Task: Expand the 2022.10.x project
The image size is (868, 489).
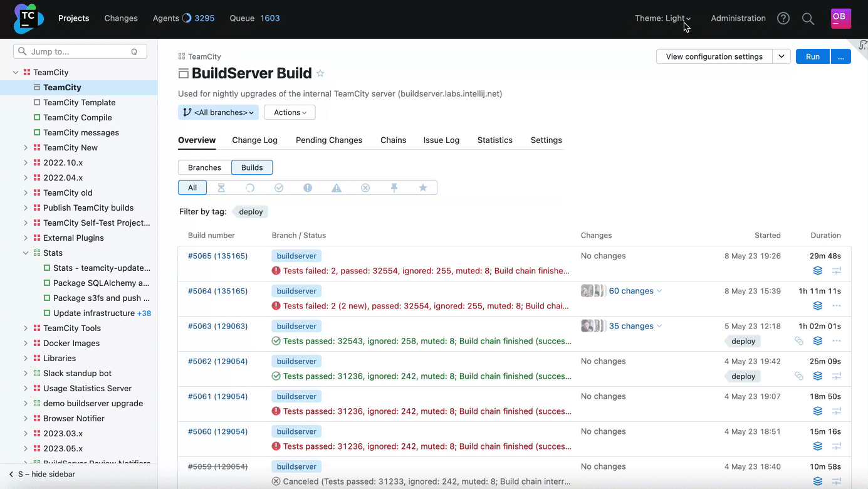Action: click(26, 162)
